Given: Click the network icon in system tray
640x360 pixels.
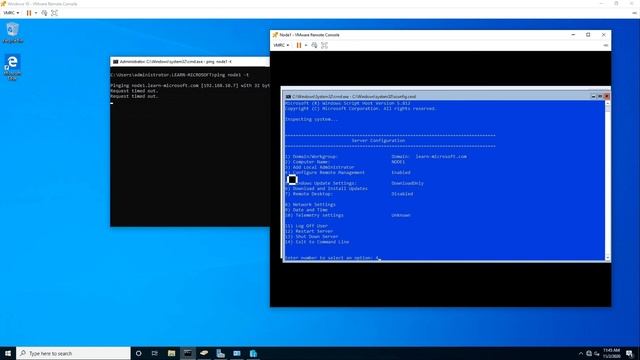Looking at the screenshot, I should 589,353.
